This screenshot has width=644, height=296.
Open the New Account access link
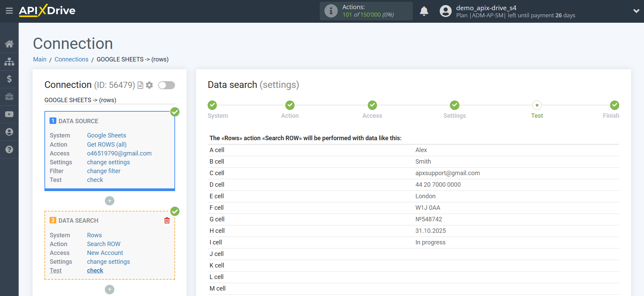click(x=105, y=253)
